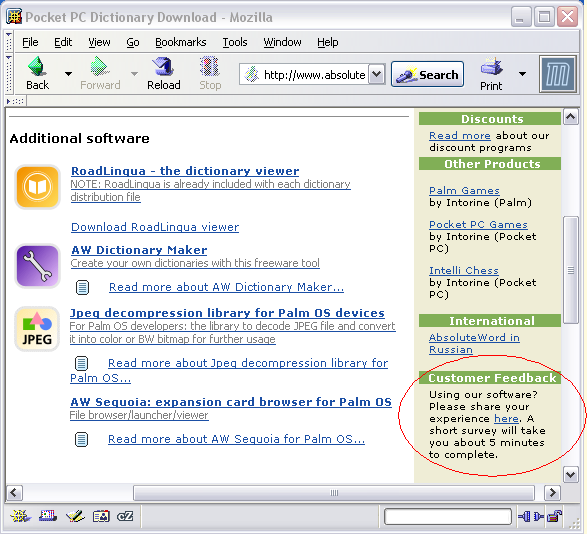
Task: Click the status bar progress meter
Action: coord(448,517)
